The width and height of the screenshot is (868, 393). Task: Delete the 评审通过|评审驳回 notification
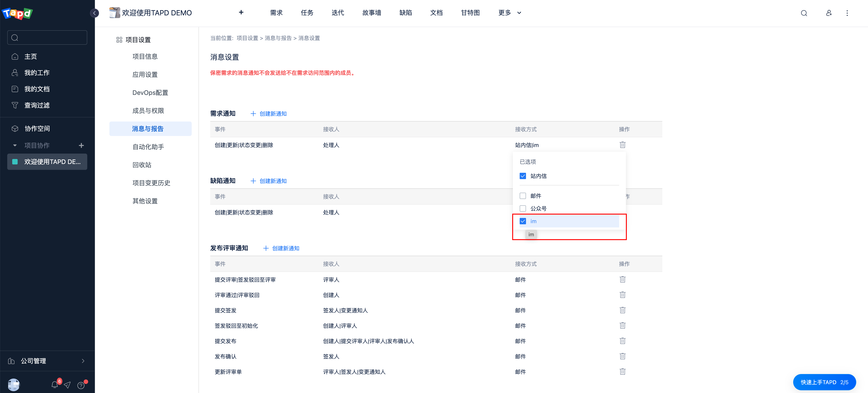(x=622, y=295)
